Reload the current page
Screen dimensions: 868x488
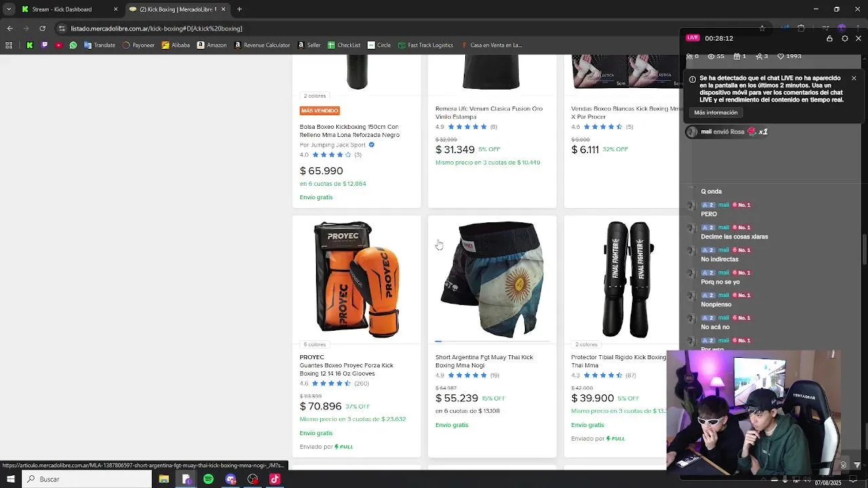(x=42, y=28)
